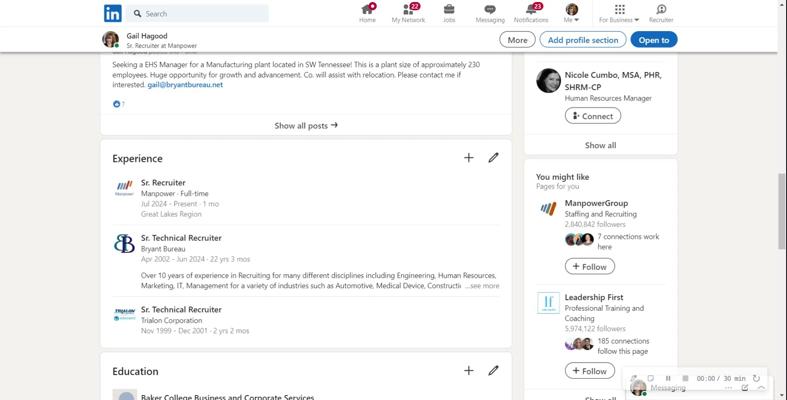Open the Jobs briefcase icon
Screen dimensions: 787x400
(449, 14)
